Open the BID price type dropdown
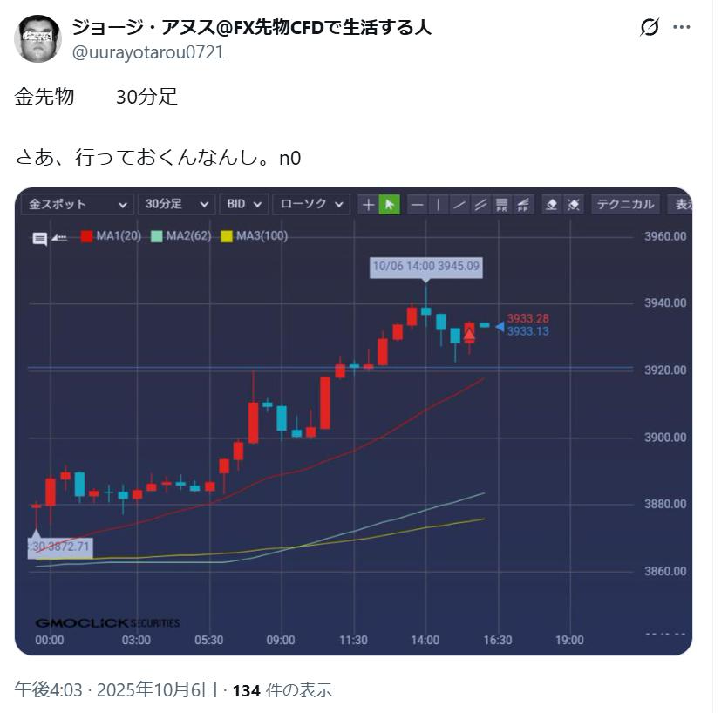This screenshot has width=728, height=713. tap(243, 204)
